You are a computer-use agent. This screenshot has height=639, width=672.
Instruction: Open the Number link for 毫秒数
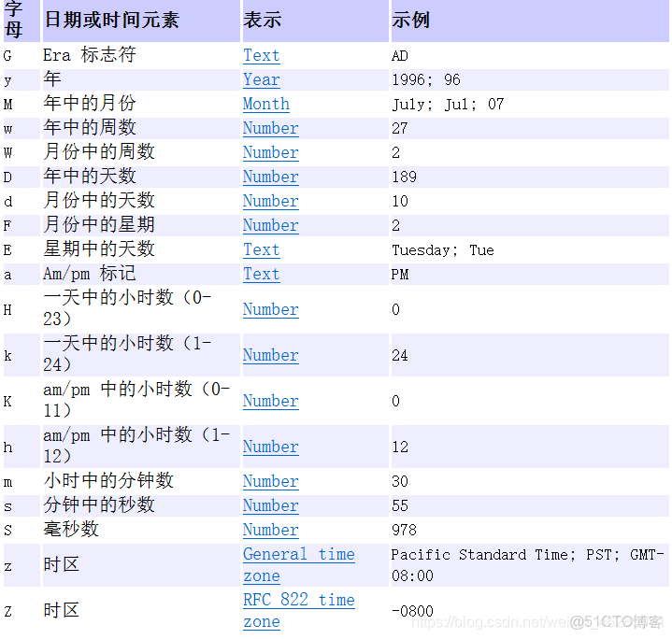pos(271,530)
